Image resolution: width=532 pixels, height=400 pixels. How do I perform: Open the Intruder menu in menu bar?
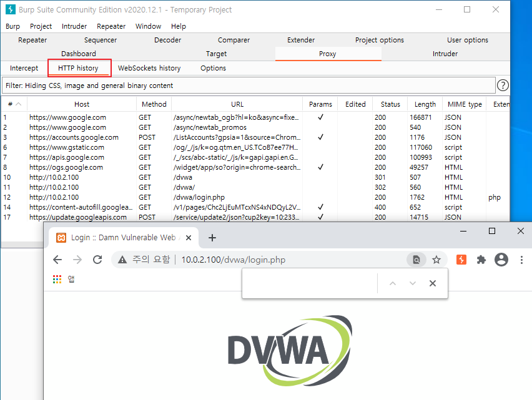(74, 26)
